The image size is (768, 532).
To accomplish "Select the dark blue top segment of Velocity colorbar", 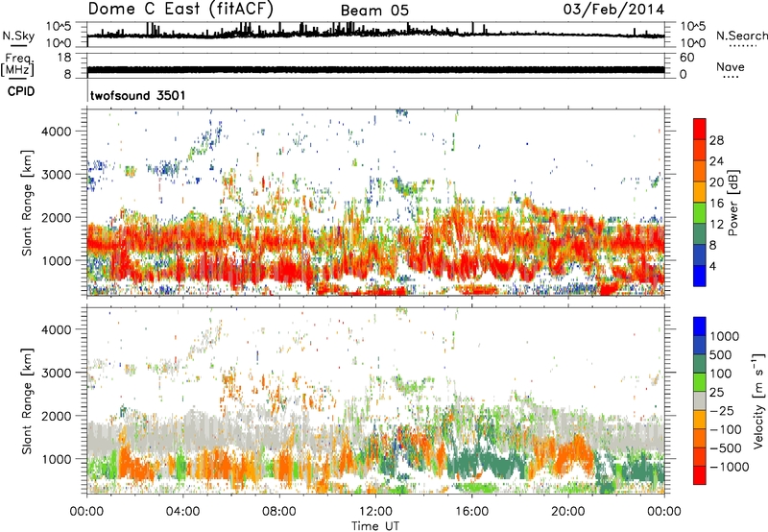I will [x=700, y=326].
